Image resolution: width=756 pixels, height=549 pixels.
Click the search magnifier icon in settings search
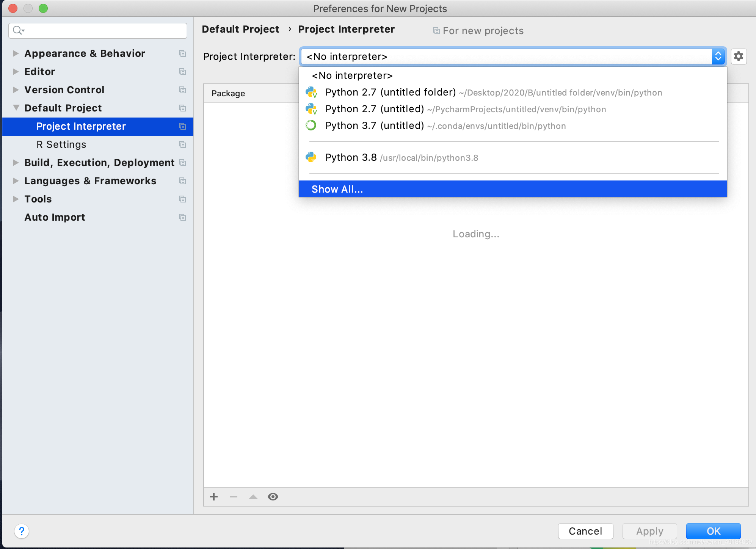click(x=18, y=30)
